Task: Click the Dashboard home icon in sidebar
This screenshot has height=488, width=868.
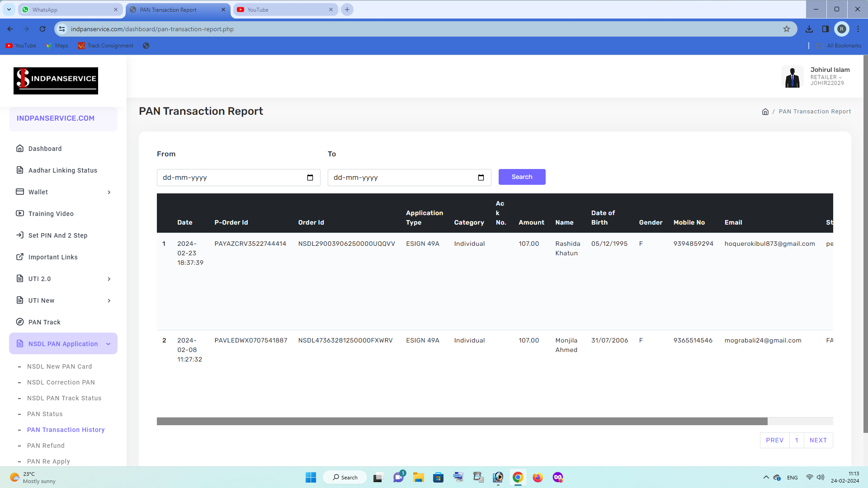Action: [x=20, y=149]
